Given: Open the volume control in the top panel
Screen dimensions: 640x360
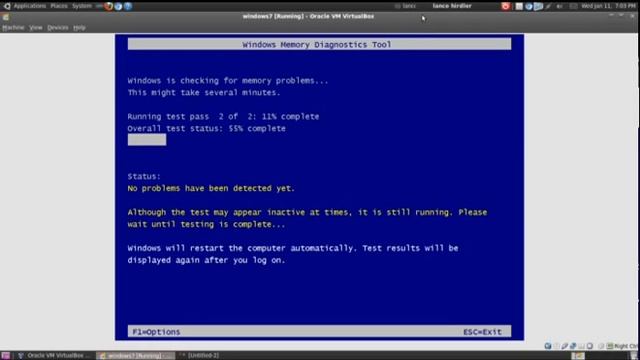Looking at the screenshot, I should [x=559, y=6].
